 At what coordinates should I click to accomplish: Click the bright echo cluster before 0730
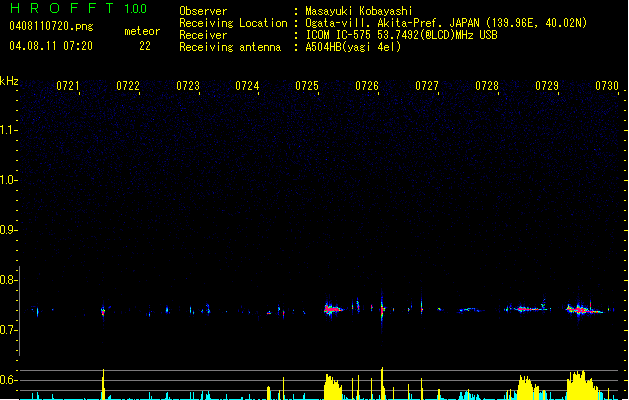point(584,309)
